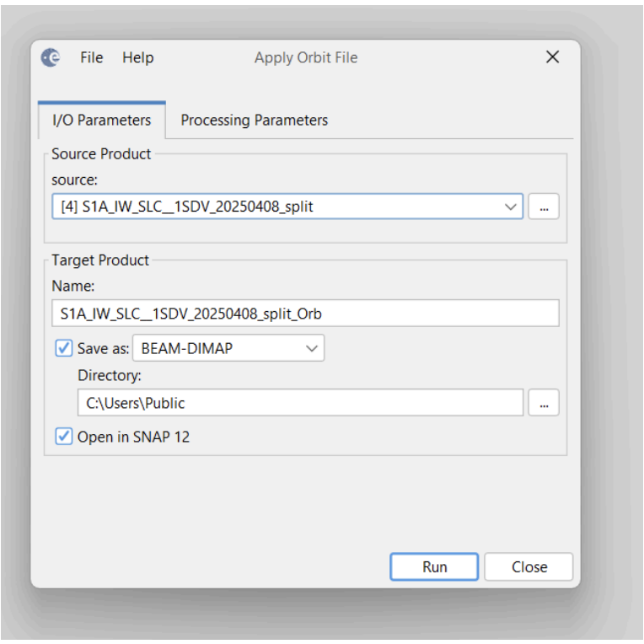Switch to the Processing Parameters tab

tap(255, 121)
